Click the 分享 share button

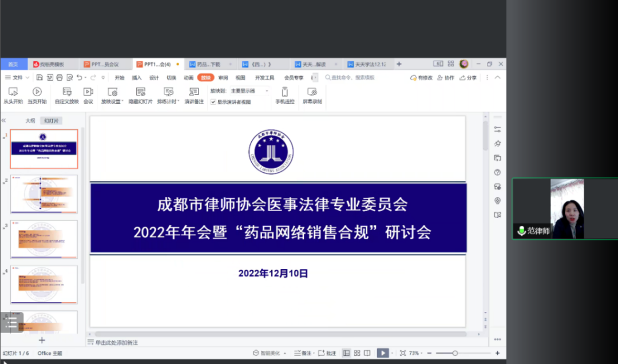(x=468, y=78)
